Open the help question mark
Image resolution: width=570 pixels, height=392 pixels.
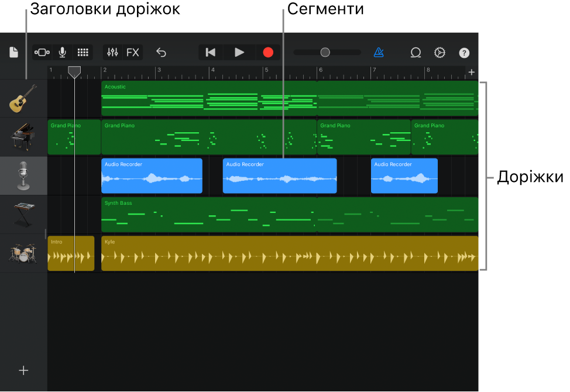click(464, 53)
